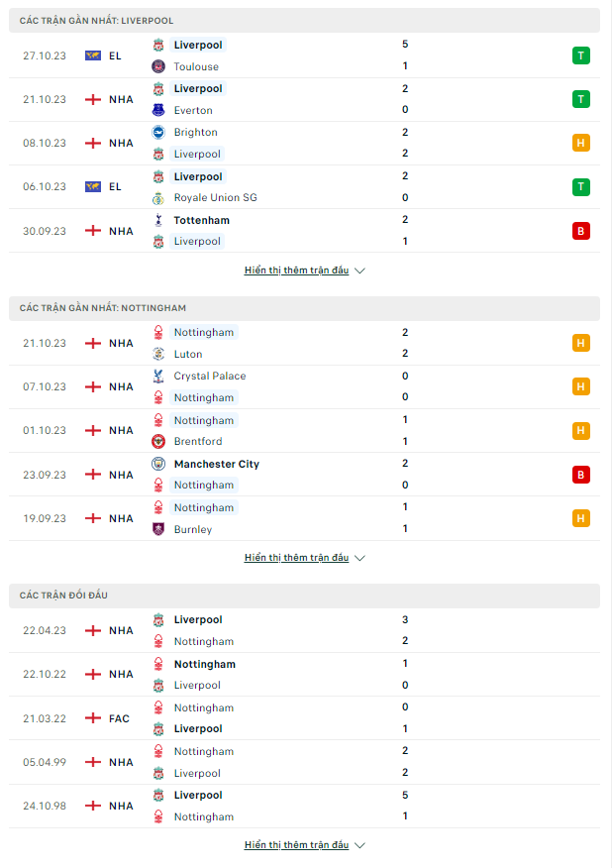Click the Luton crest icon

click(x=158, y=354)
